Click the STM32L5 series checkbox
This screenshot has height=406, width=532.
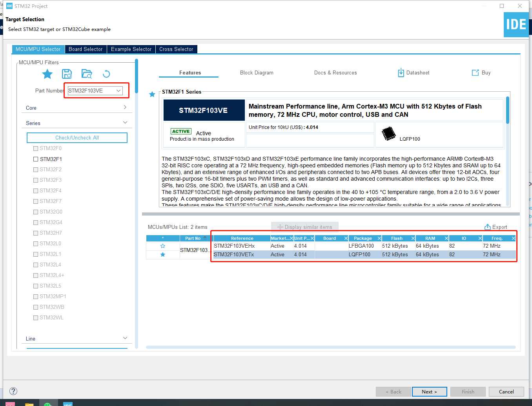(x=36, y=286)
